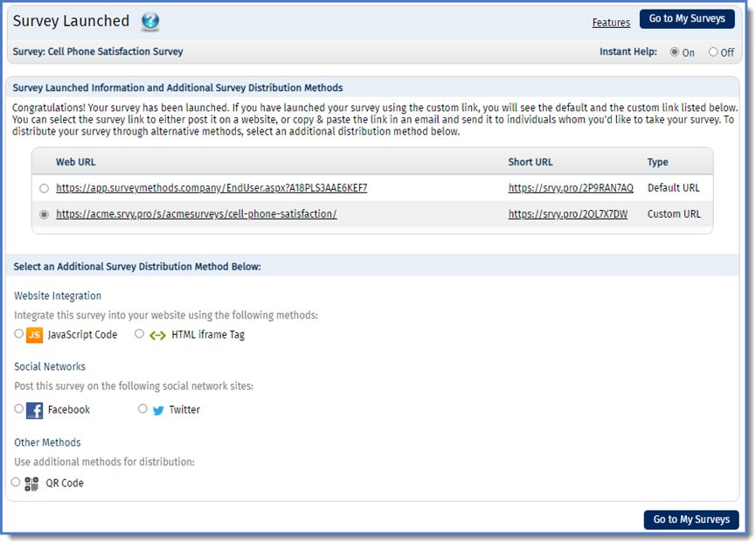Click the QR Code icon

(x=31, y=484)
